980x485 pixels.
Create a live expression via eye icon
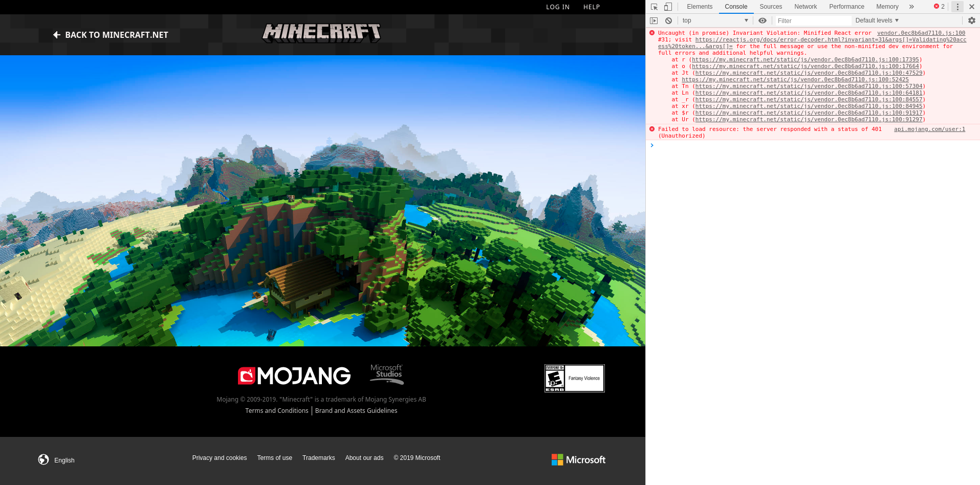763,20
